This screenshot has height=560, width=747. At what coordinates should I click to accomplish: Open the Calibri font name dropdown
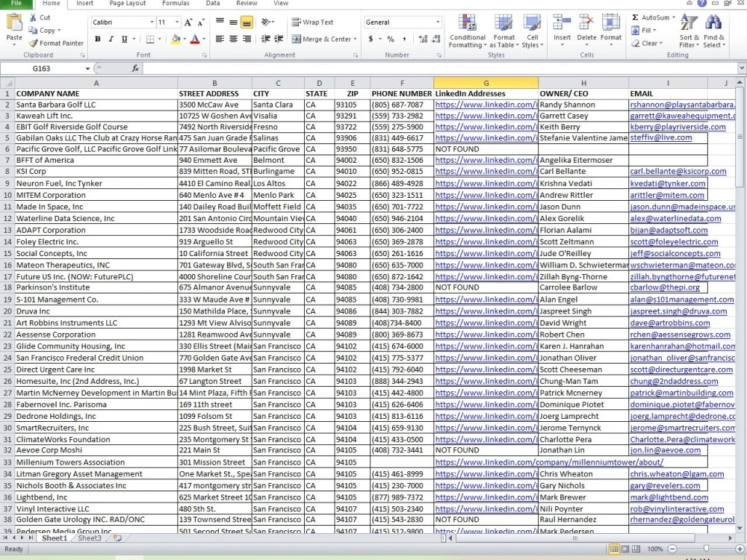pyautogui.click(x=152, y=22)
